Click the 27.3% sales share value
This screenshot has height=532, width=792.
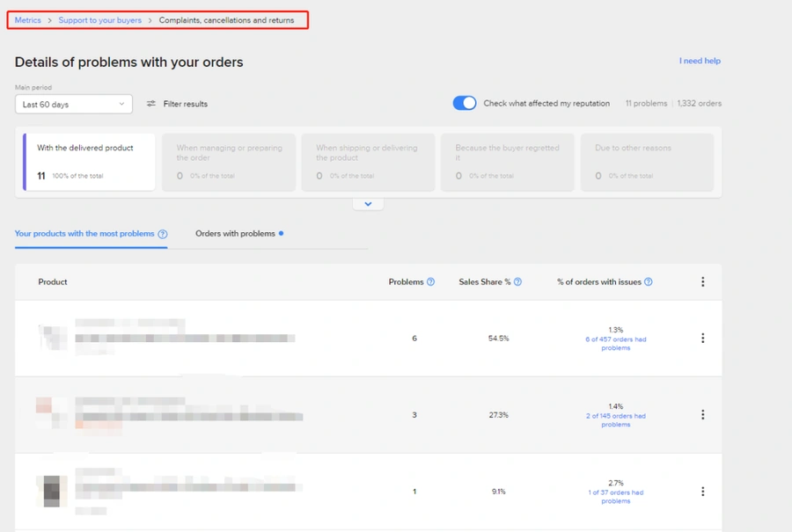(499, 415)
